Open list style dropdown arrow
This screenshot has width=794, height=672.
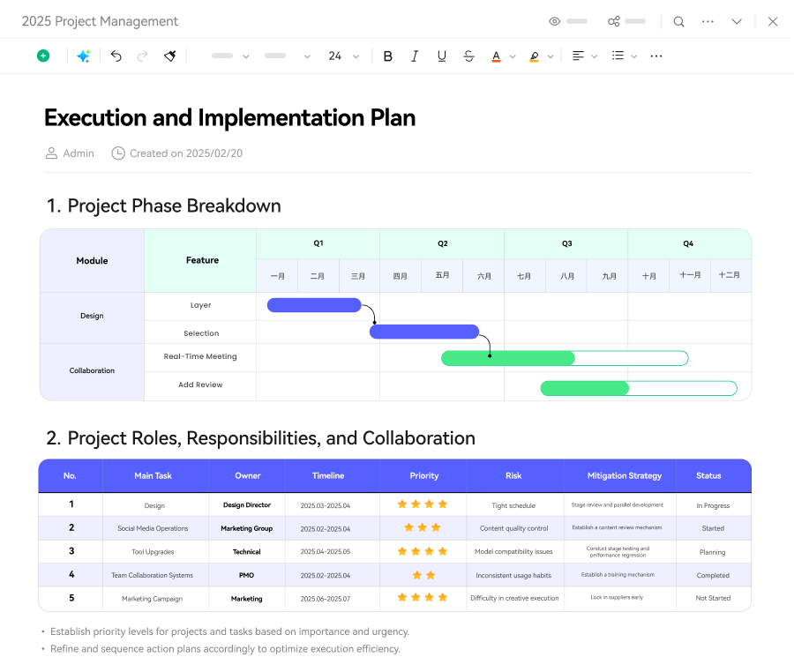633,56
